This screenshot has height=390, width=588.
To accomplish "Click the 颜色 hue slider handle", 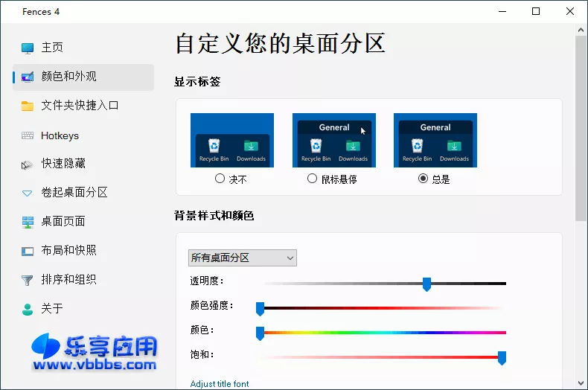I will [x=261, y=333].
